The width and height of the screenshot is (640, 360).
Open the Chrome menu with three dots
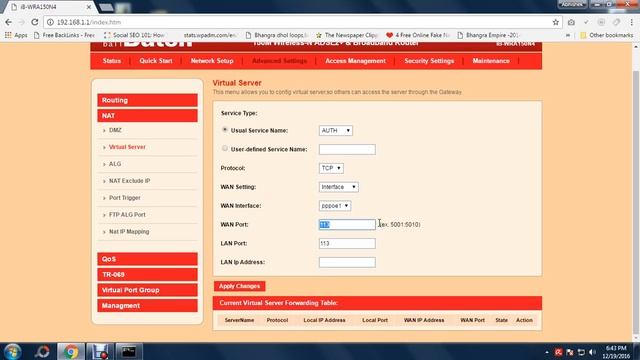tap(632, 22)
